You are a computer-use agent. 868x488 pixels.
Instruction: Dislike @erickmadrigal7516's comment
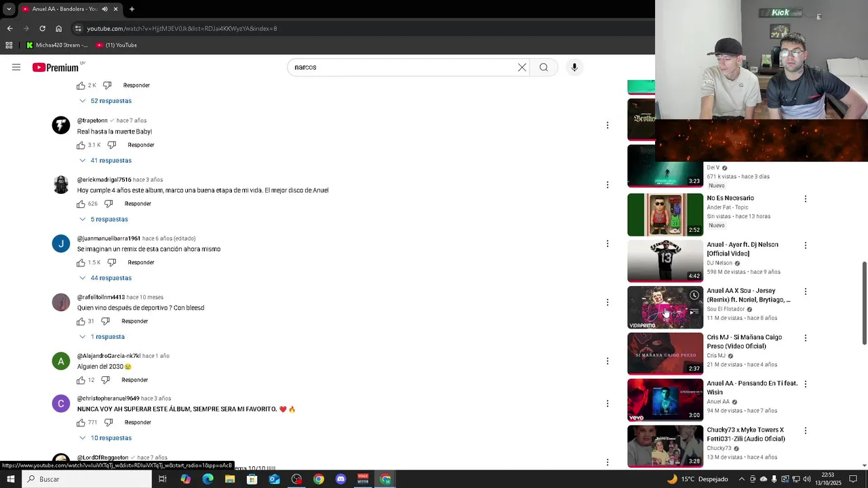108,204
